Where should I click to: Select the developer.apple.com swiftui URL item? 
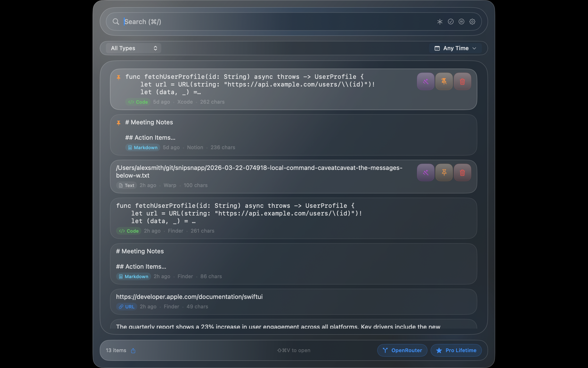click(294, 302)
